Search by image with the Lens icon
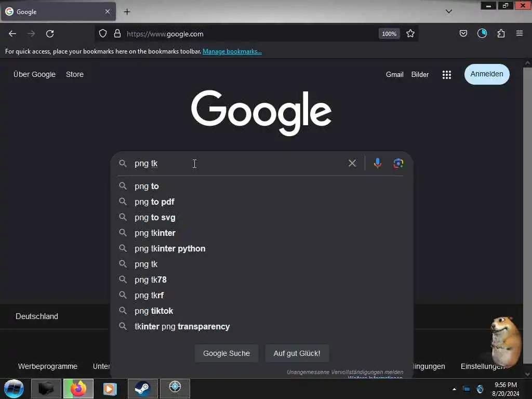Viewport: 532px width, 399px height. point(398,163)
